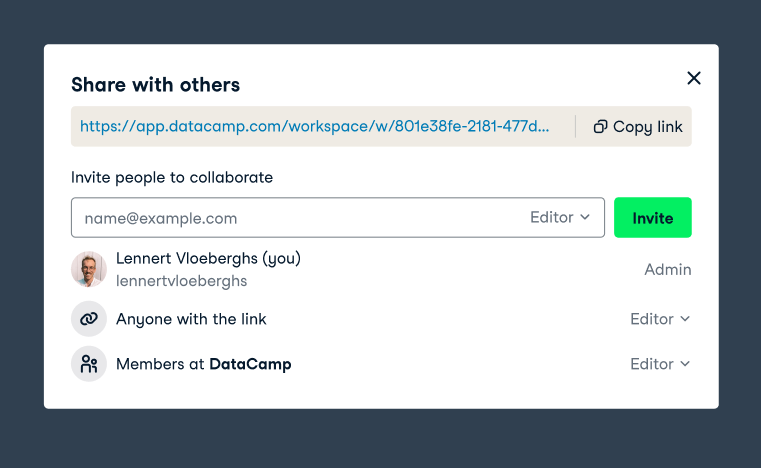Click Lennert Vloeberghs profile avatar
This screenshot has height=468, width=761.
point(89,269)
